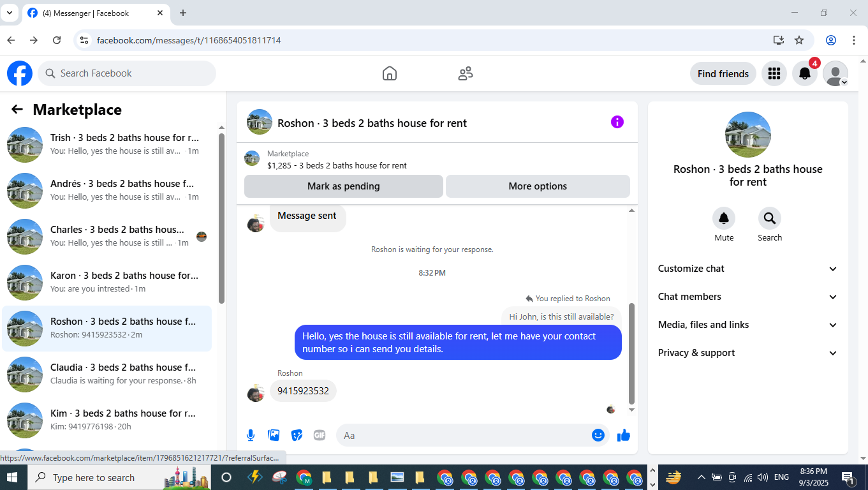This screenshot has width=868, height=490.
Task: Search in the Roshon conversation
Action: click(x=770, y=219)
